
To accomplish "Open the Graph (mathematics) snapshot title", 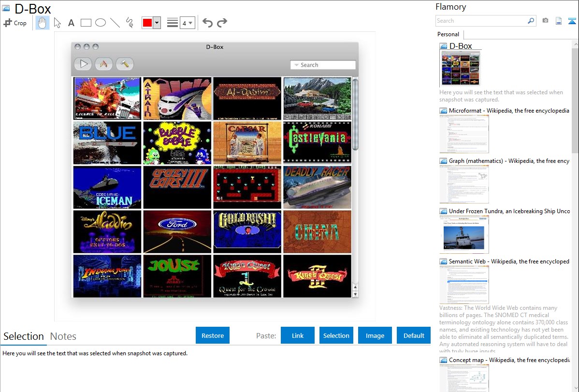I will pyautogui.click(x=509, y=161).
